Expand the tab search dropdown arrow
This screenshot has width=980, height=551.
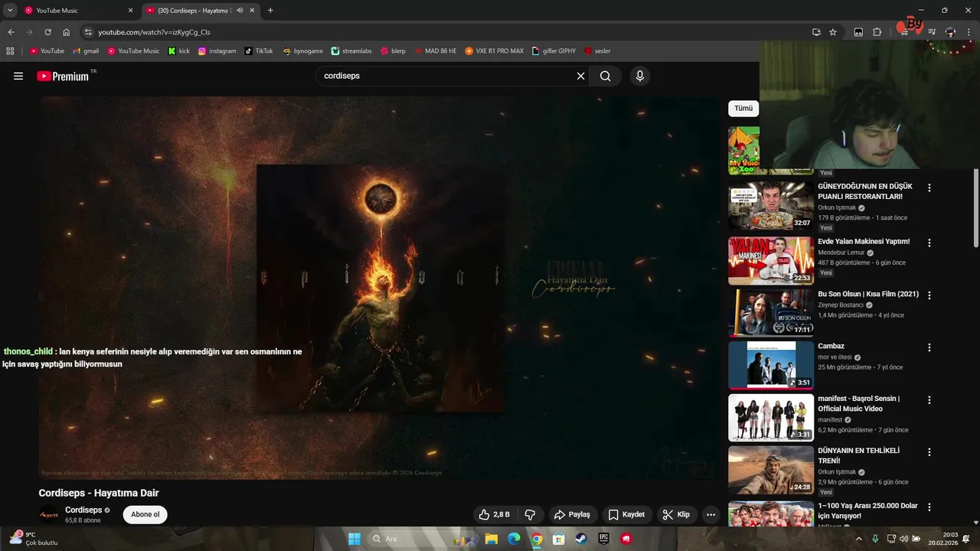[10, 10]
